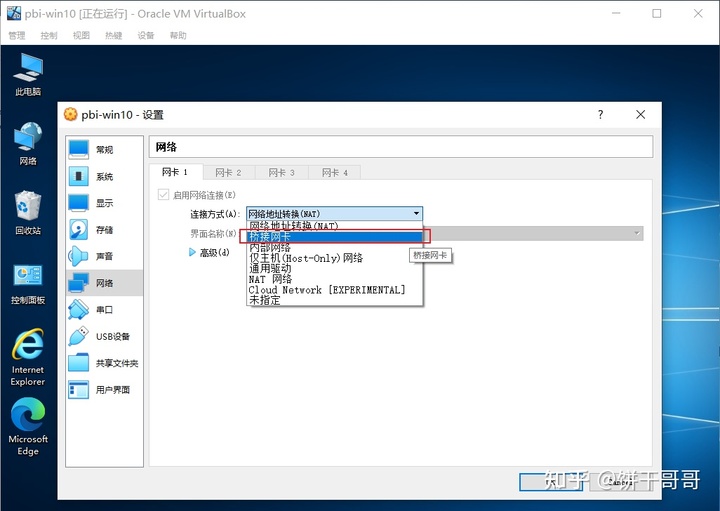The width and height of the screenshot is (720, 511).
Task: Open the 界面名称 dropdown arrow
Action: [637, 233]
